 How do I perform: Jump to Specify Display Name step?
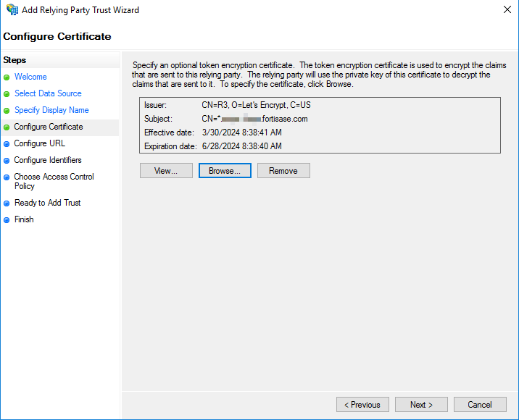(51, 110)
